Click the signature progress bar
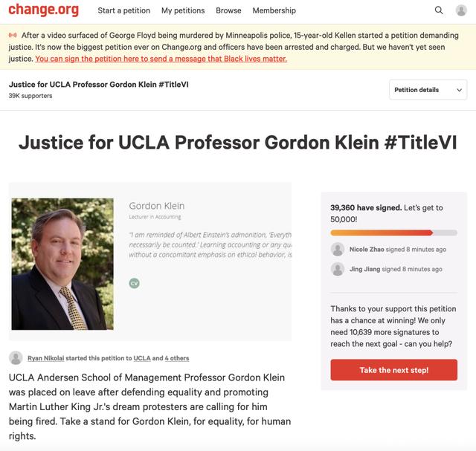This screenshot has height=451, width=476. click(x=393, y=233)
